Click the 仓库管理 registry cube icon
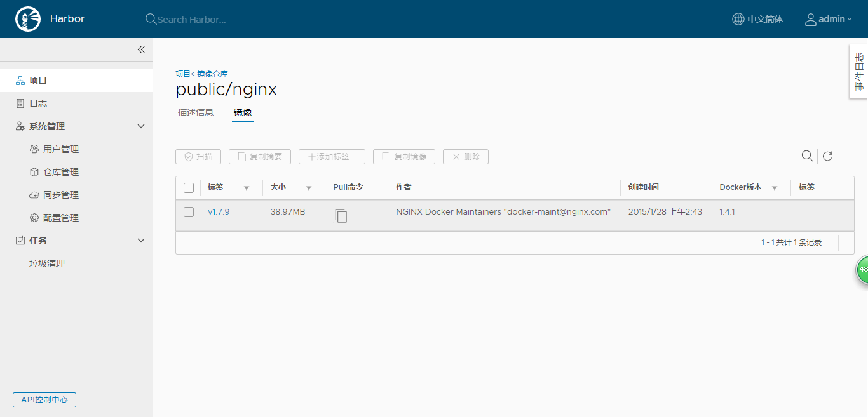The image size is (868, 417). point(34,172)
